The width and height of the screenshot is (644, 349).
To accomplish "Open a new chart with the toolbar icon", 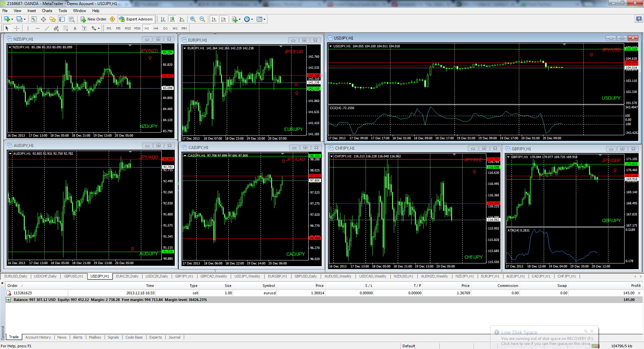I will click(x=7, y=19).
